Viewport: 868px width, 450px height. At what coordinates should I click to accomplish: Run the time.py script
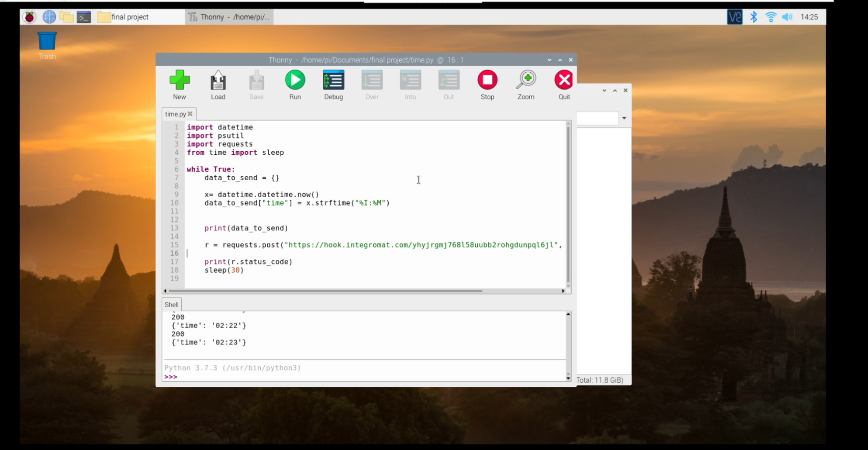pyautogui.click(x=295, y=85)
